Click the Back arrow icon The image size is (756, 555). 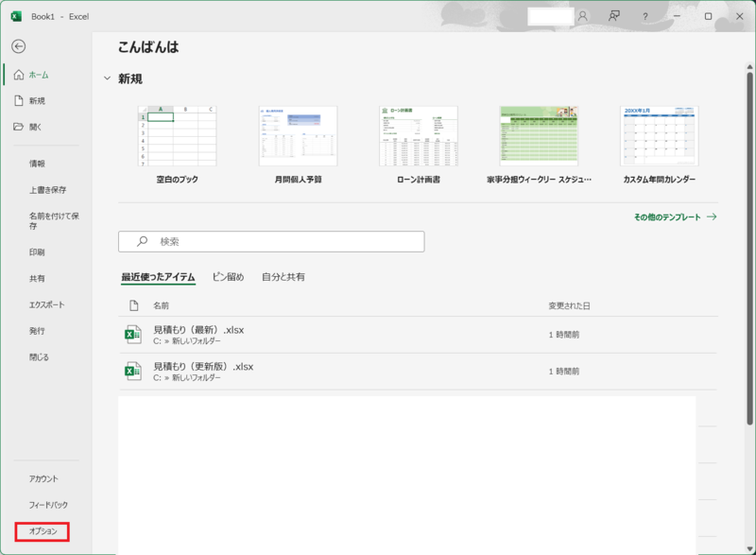pyautogui.click(x=20, y=45)
